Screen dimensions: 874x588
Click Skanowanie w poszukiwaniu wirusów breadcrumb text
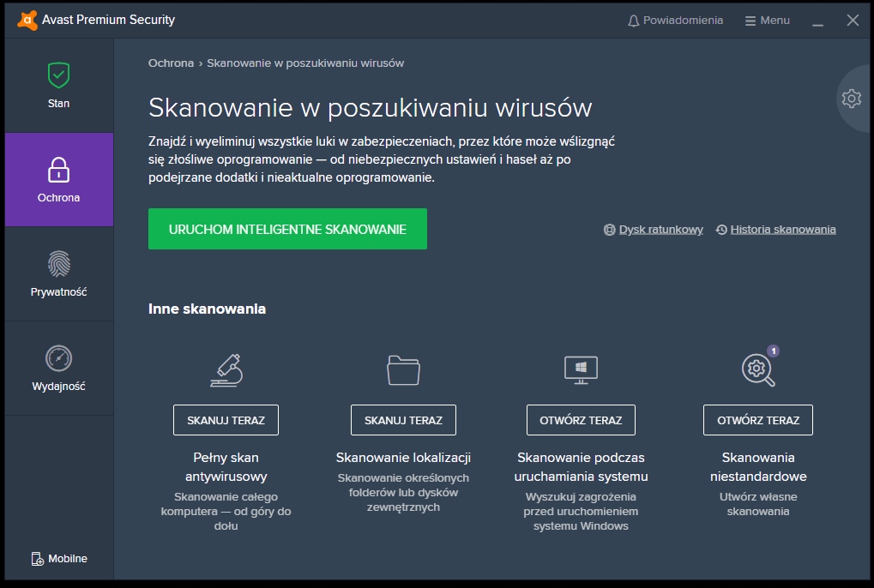(305, 63)
